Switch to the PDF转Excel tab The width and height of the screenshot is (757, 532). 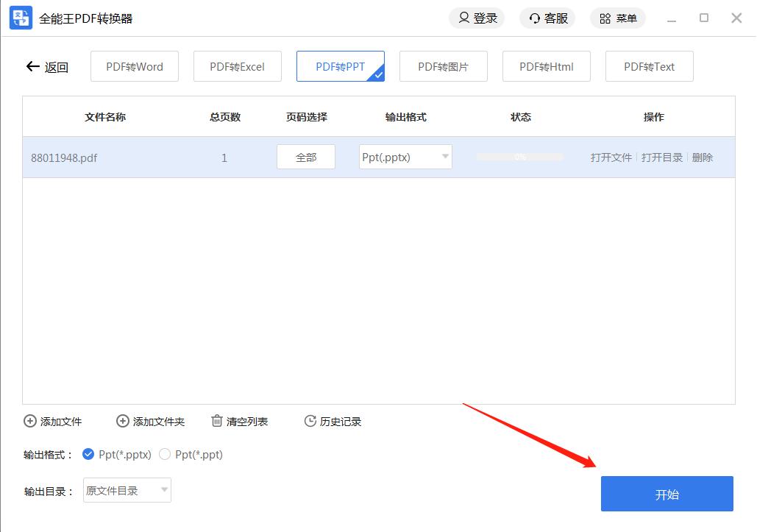[237, 67]
